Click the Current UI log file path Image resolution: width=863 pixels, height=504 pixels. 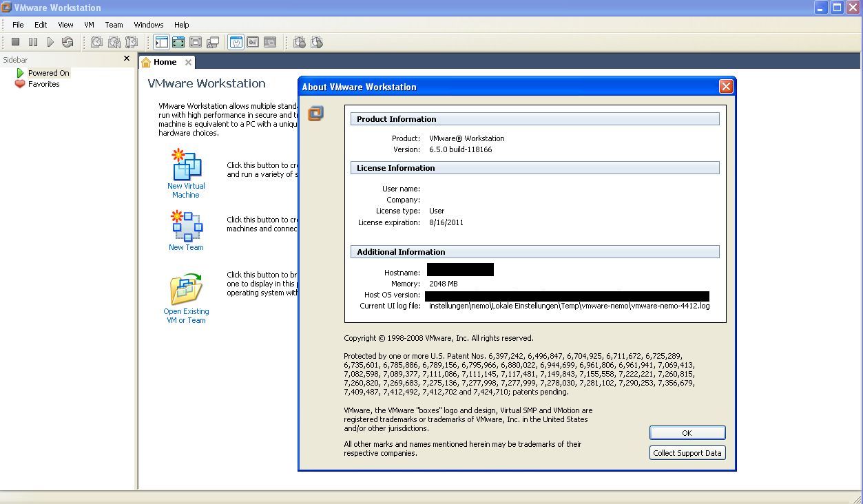[569, 306]
